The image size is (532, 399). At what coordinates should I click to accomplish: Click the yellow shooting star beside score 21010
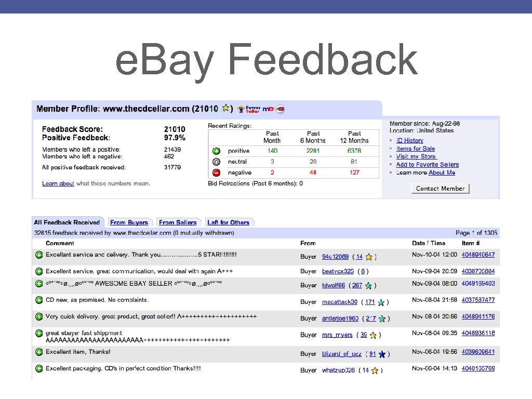tap(225, 108)
